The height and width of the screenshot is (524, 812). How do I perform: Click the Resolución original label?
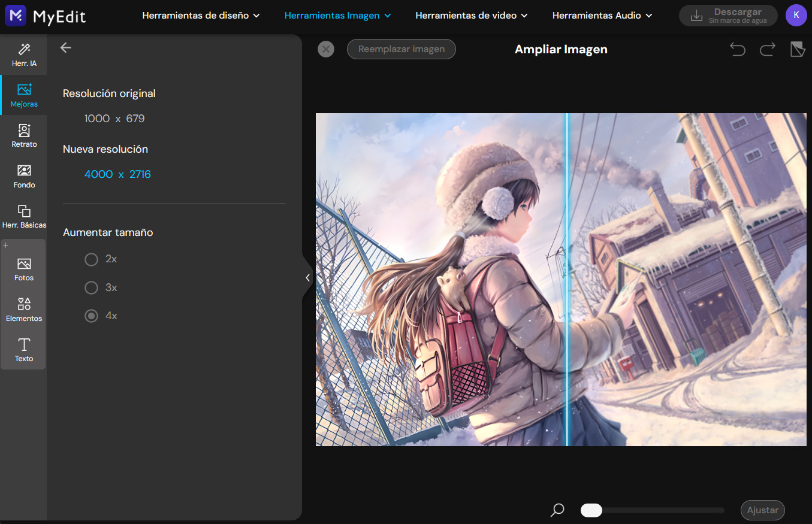point(109,93)
